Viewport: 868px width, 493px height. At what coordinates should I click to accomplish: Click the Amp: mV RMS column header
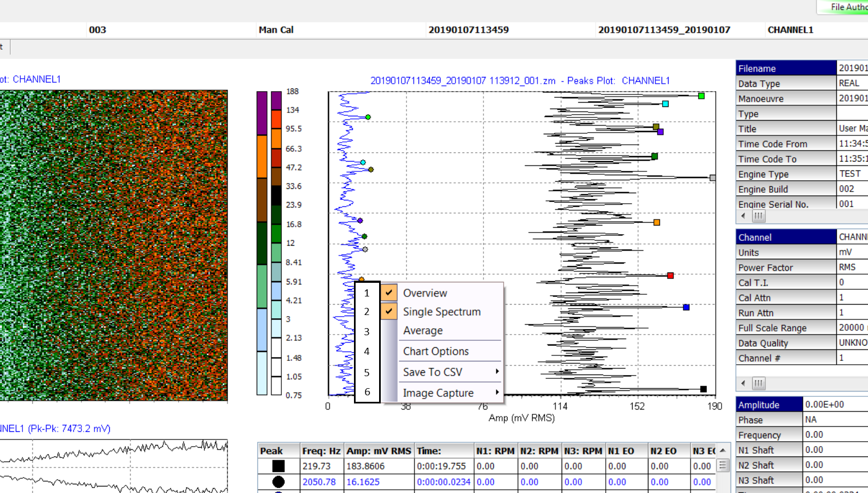click(378, 451)
